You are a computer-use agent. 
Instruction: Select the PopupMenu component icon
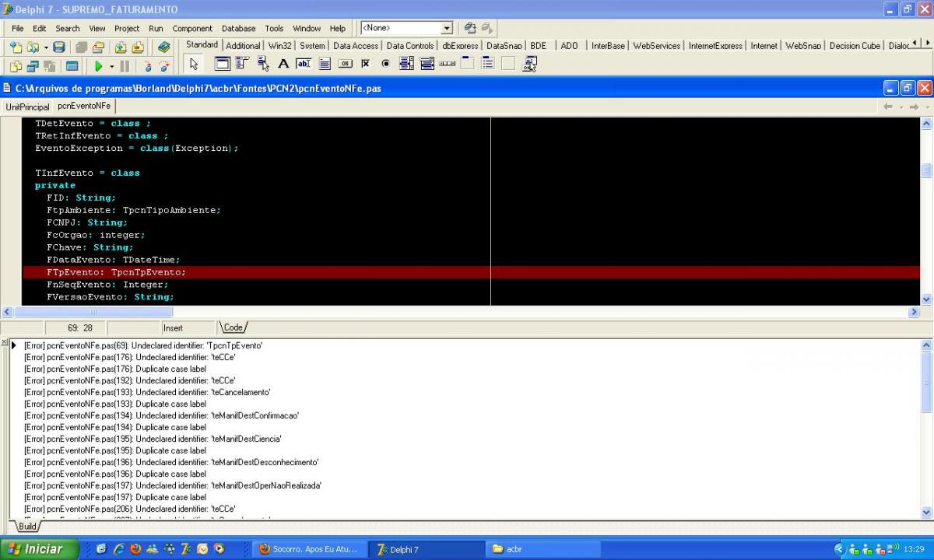263,65
